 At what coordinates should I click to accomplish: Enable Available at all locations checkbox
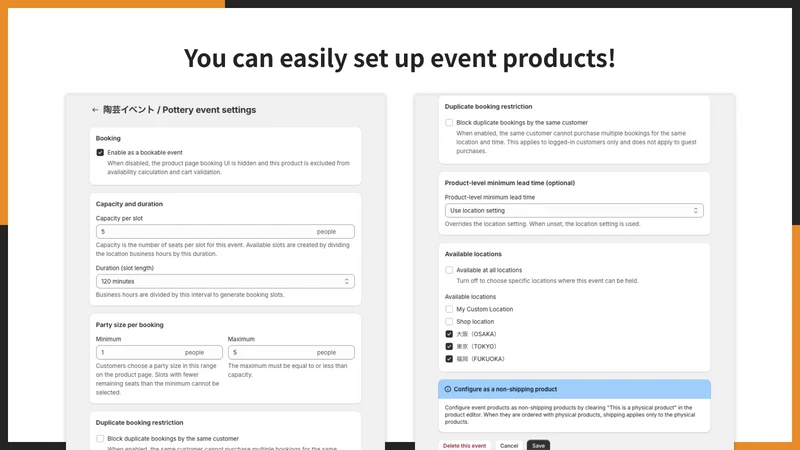pos(449,270)
